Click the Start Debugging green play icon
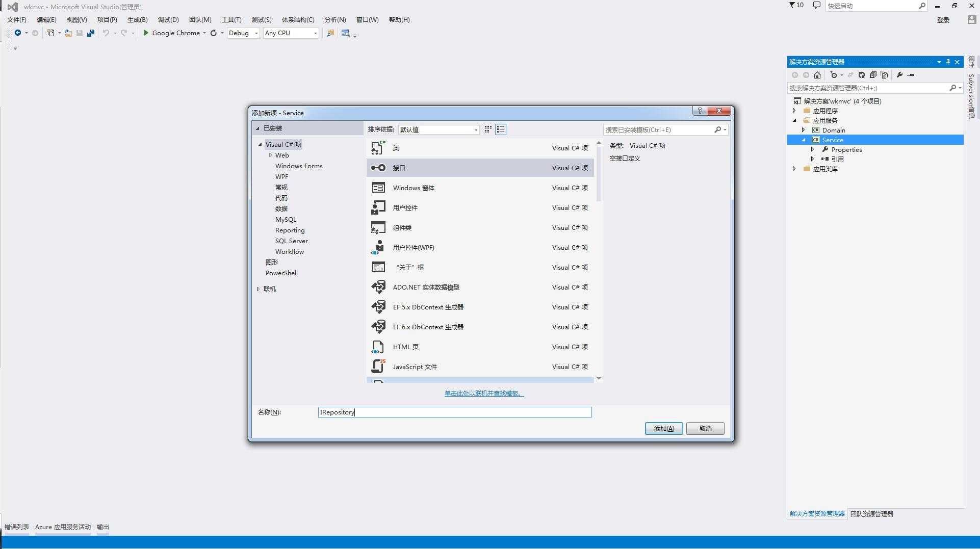Screen dimensions: 980x549 [x=146, y=33]
